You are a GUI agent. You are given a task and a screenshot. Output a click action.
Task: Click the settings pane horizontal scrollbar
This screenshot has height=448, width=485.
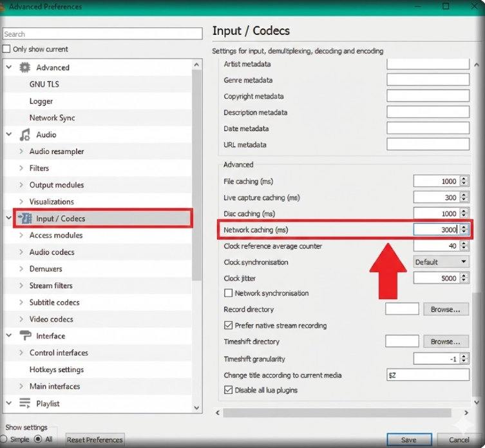[337, 413]
